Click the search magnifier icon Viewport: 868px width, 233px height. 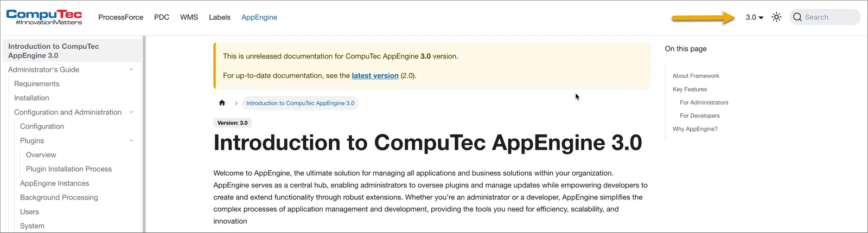tap(797, 17)
